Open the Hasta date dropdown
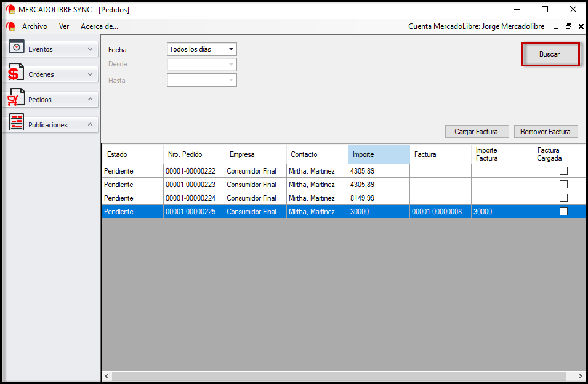 [x=202, y=80]
